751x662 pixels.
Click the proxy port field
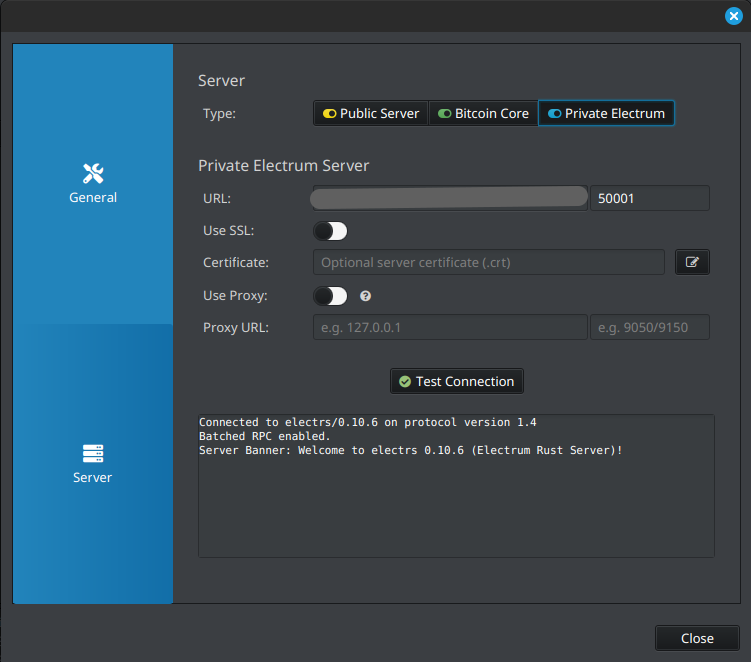[x=650, y=327]
